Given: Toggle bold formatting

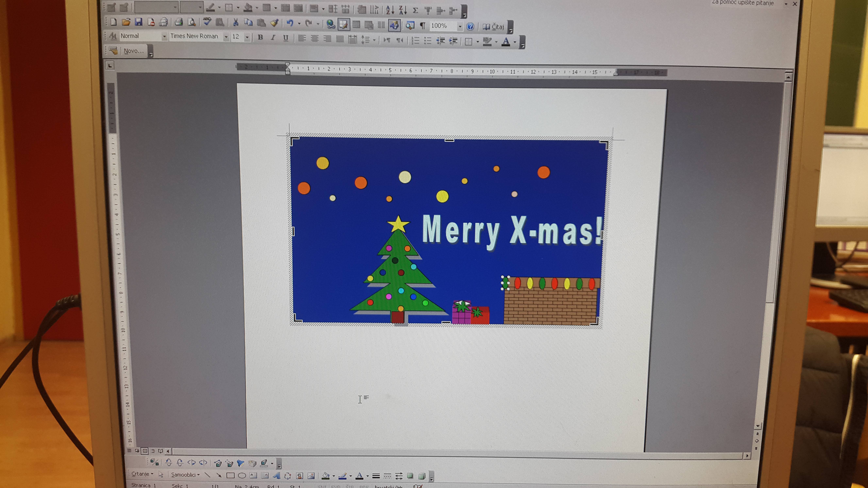Looking at the screenshot, I should coord(260,37).
